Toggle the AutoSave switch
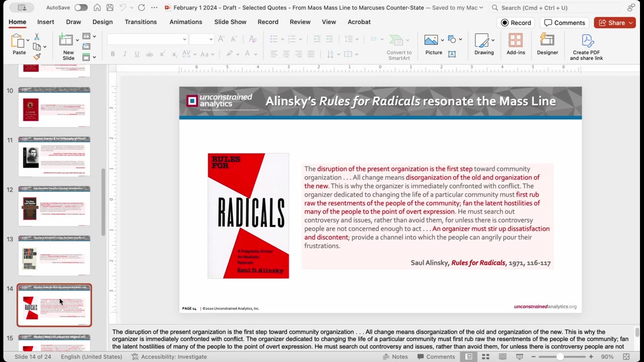 click(x=80, y=8)
